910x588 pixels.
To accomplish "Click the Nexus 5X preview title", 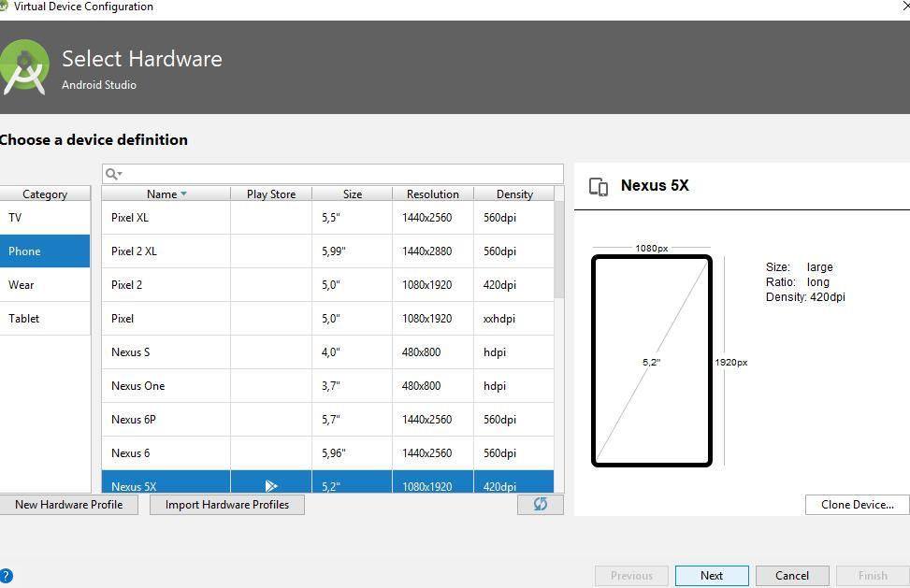I will pos(655,186).
